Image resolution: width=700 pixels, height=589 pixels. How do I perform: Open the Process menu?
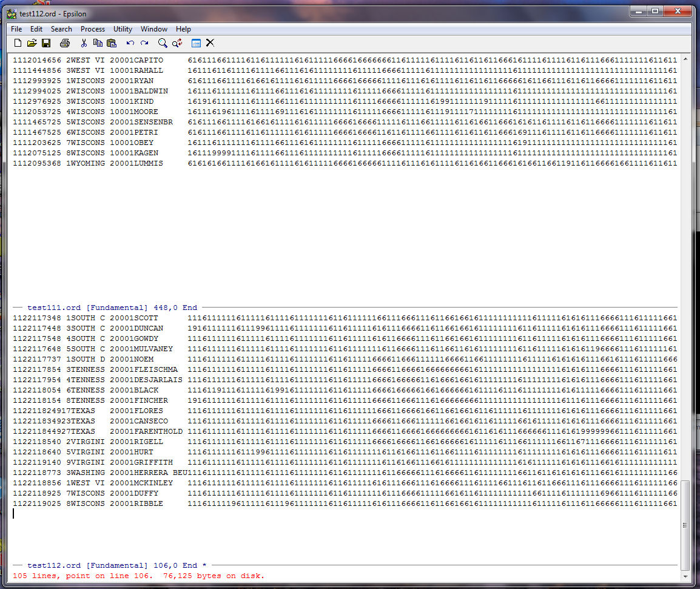point(93,29)
